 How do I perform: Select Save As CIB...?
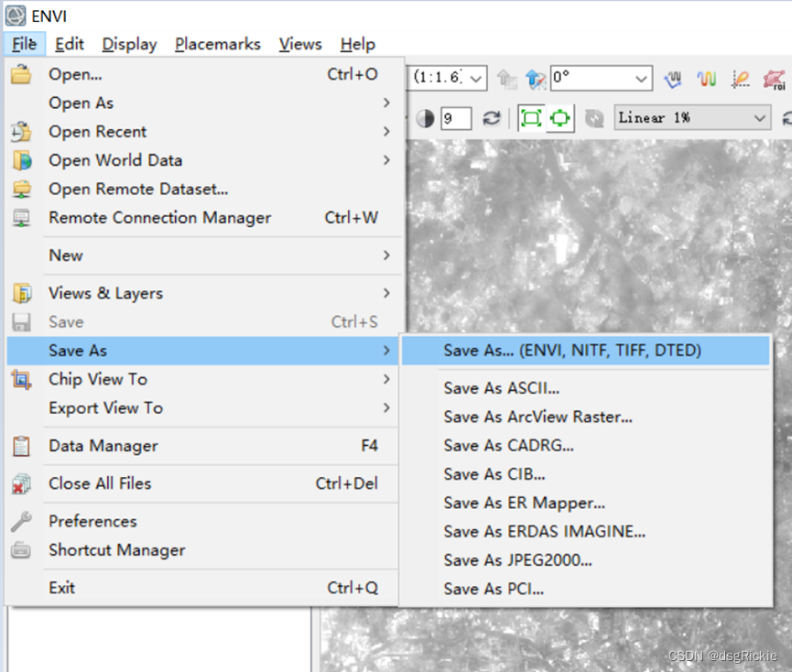pos(585,474)
